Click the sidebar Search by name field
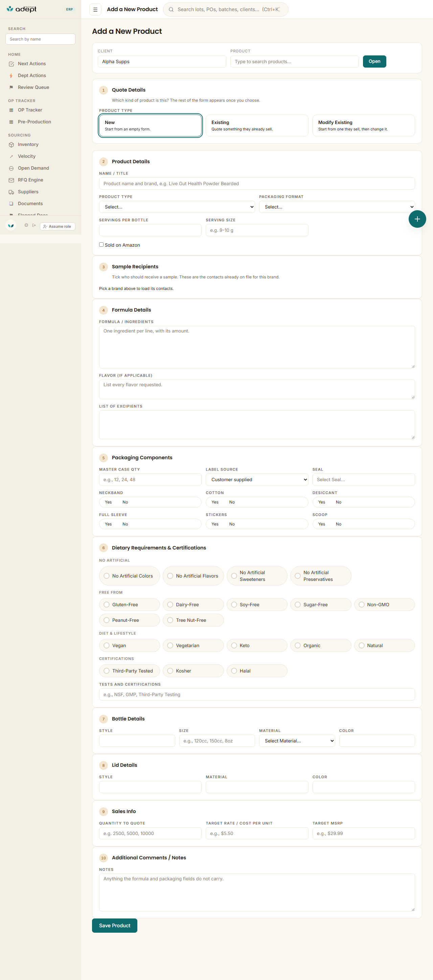Viewport: 433px width, 980px height. coord(40,39)
